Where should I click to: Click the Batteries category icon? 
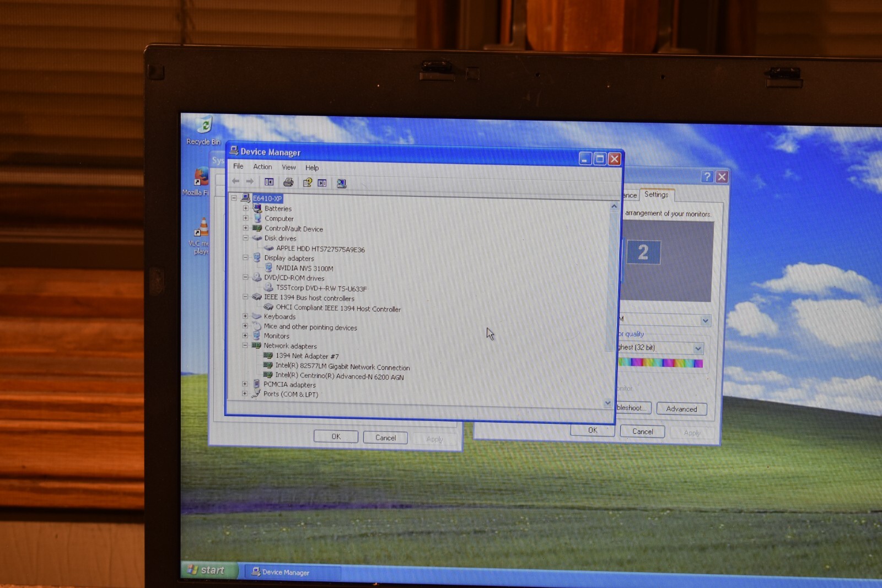coord(257,208)
